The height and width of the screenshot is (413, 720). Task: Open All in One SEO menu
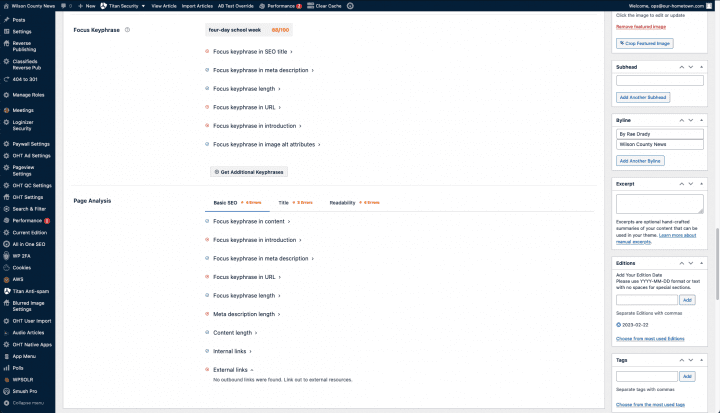coord(28,244)
